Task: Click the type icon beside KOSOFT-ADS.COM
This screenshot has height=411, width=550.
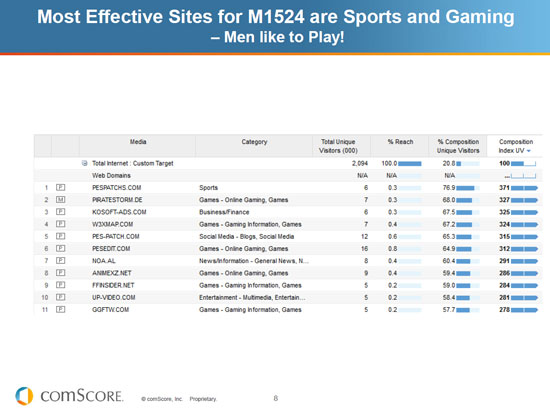Action: pyautogui.click(x=60, y=212)
